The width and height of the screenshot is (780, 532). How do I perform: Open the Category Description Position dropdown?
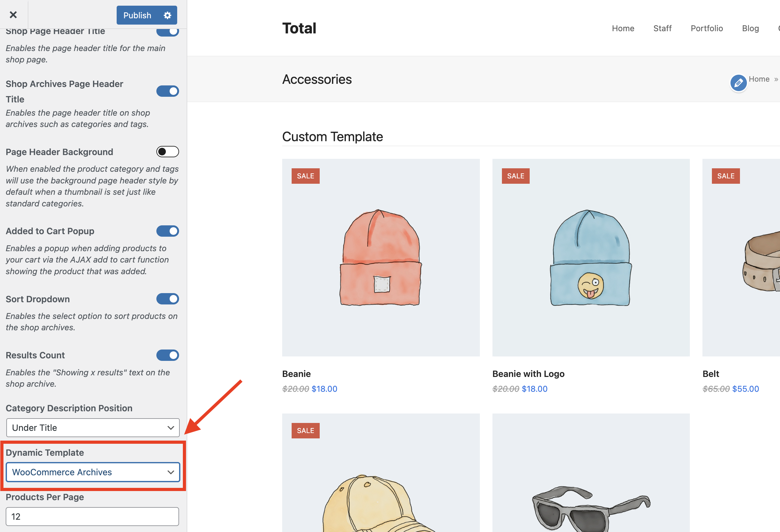pos(92,428)
